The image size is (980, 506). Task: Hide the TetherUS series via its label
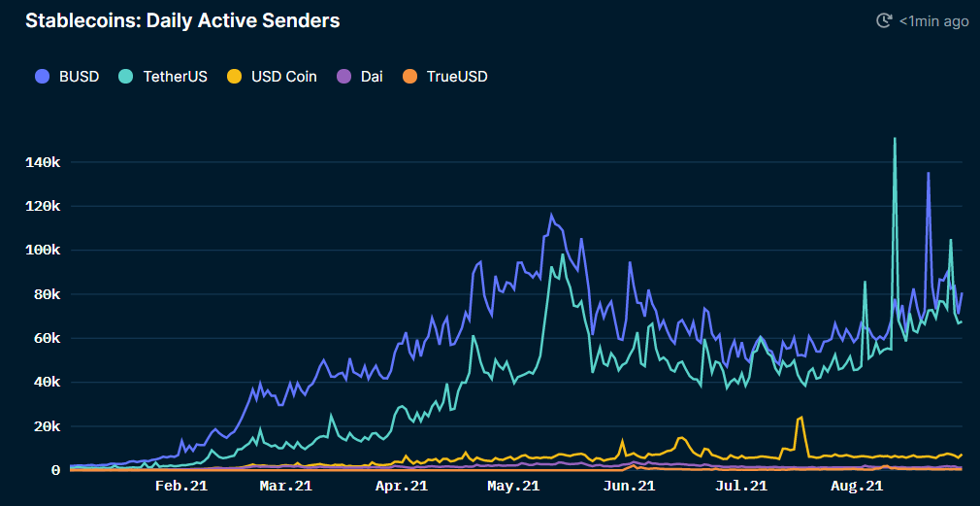(175, 77)
